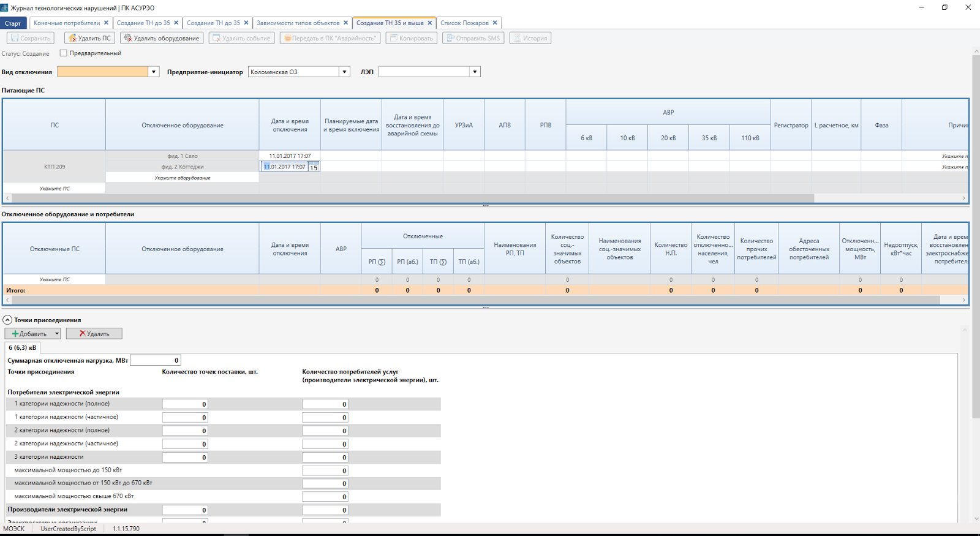Screen dimensions: 980x536
Task: Open the Добавить button dropdown arrow
Action: click(56, 334)
